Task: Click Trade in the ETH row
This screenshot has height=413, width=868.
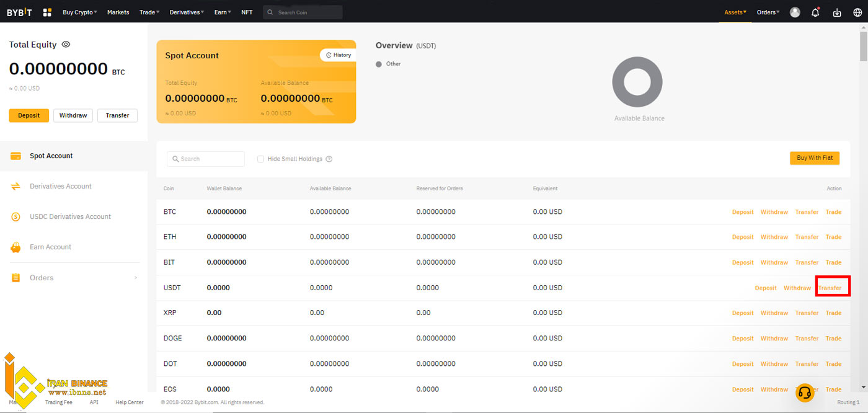Action: [833, 237]
